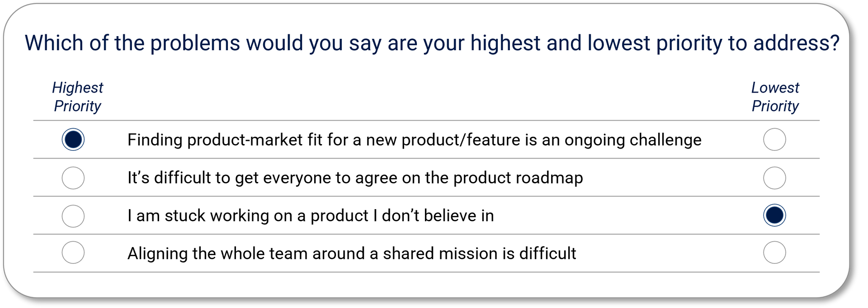Pick the bottom-most radio under Highest Priority
The height and width of the screenshot is (308, 868).
point(73,252)
